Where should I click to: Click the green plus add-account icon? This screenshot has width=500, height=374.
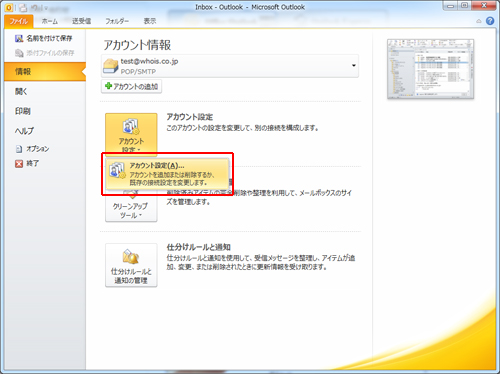[108, 86]
